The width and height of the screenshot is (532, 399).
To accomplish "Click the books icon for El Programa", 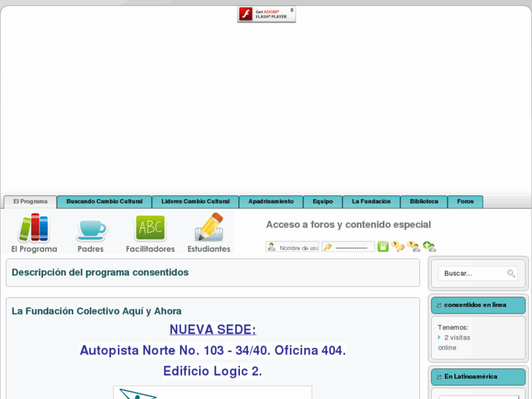I will tap(34, 228).
